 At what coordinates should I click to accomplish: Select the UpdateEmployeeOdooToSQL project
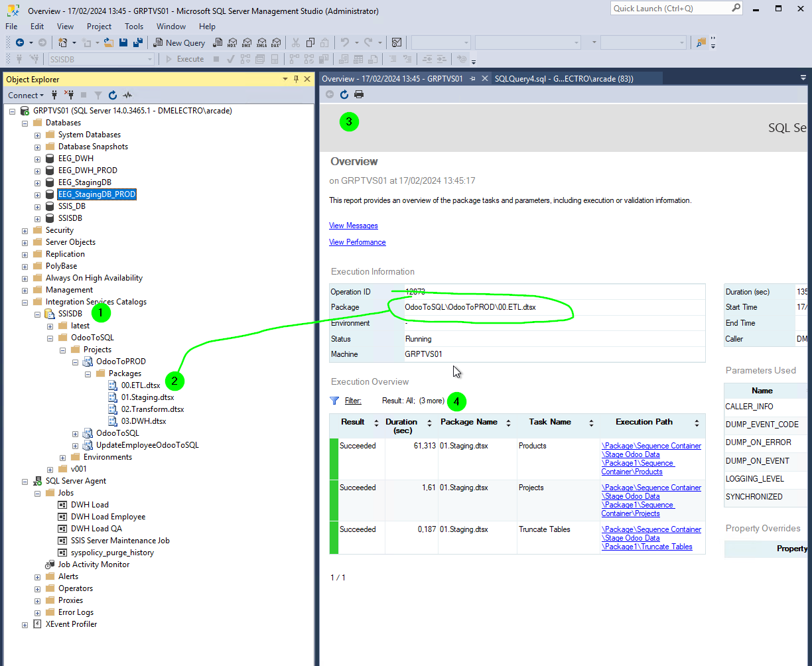click(147, 445)
